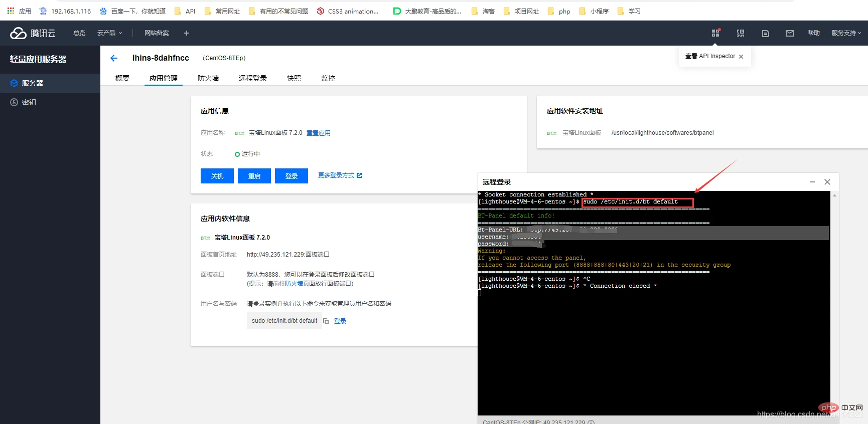
Task: Open the 更多登录方式 link
Action: point(340,175)
